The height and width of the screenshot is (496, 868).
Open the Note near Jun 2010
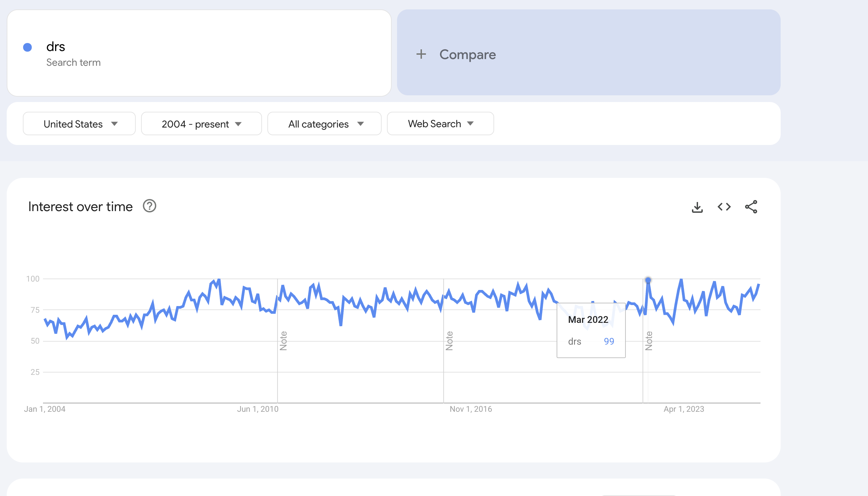pos(283,341)
